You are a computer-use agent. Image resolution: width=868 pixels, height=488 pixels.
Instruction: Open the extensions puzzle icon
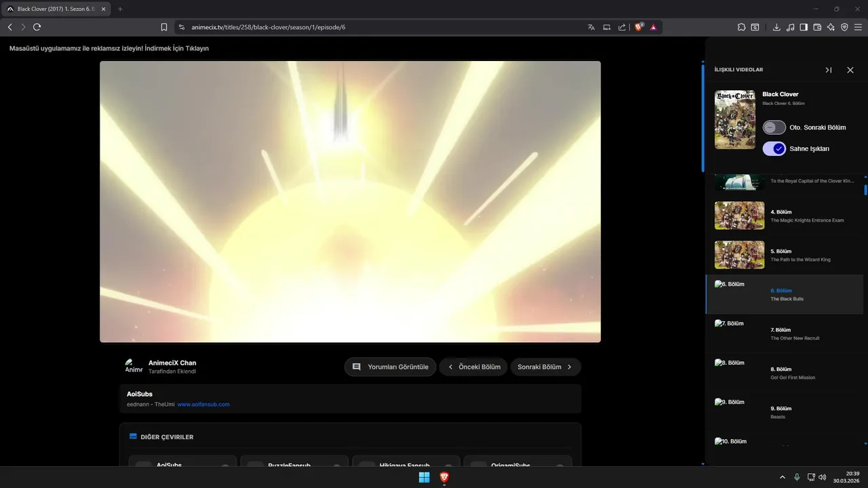(741, 27)
